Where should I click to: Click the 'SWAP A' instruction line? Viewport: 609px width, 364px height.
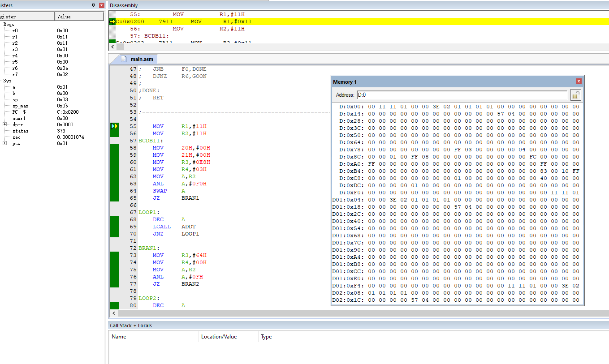[169, 191]
